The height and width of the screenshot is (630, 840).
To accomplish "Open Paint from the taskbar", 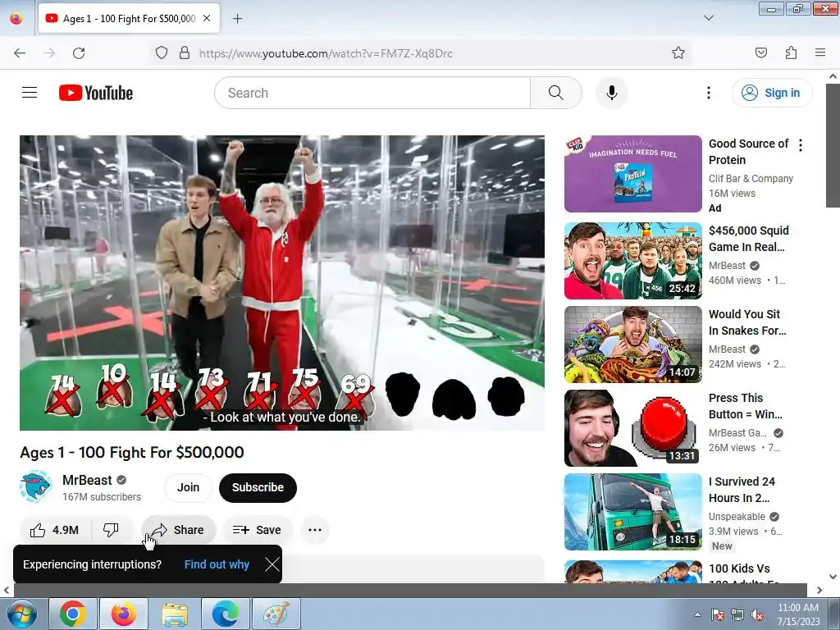I will coord(276,614).
